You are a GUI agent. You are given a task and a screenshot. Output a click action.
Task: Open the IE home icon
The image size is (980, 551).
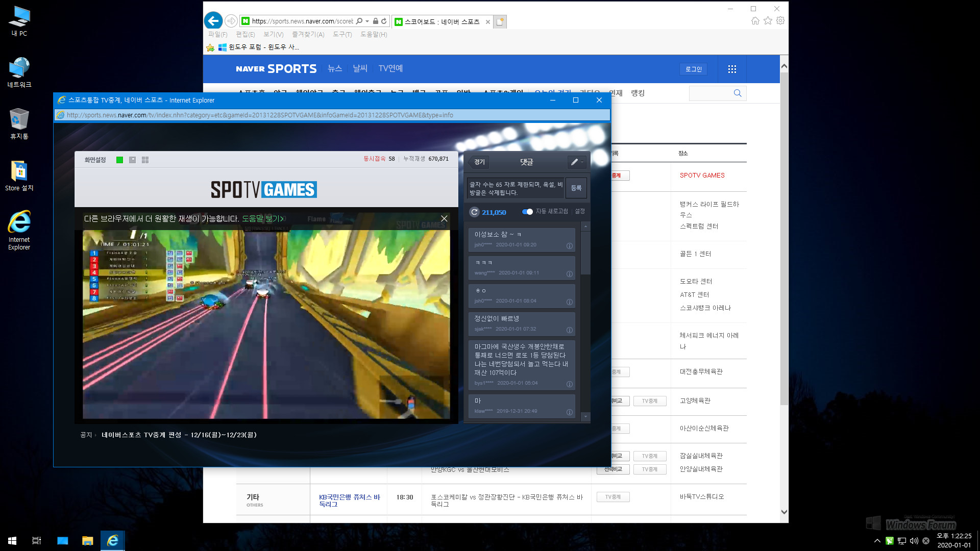[755, 21]
